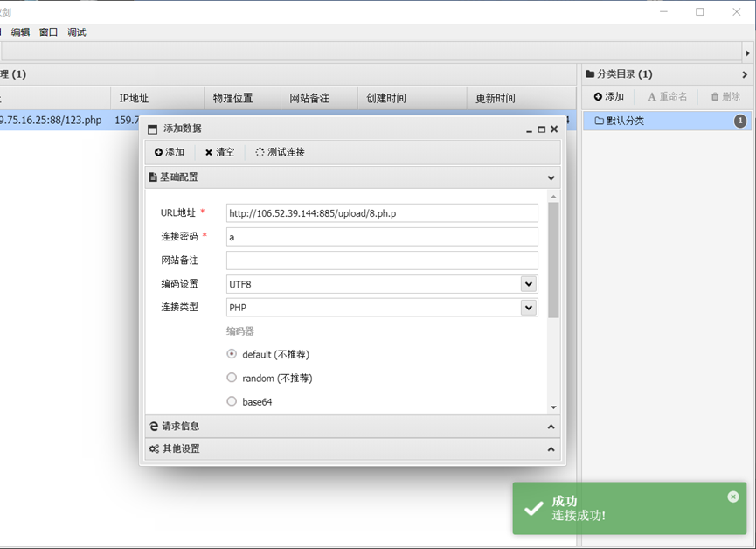This screenshot has width=756, height=549.
Task: Click the tab bar right arrow
Action: 748,53
